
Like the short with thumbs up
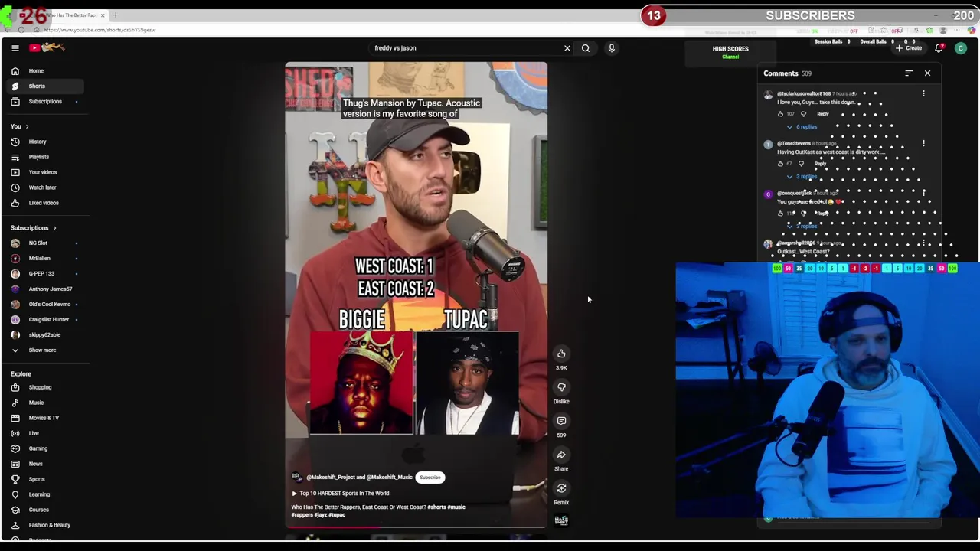pos(561,354)
